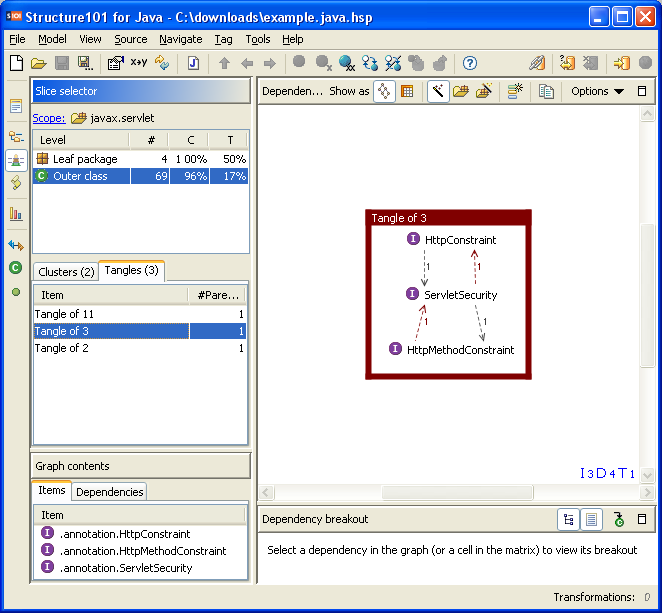Toggle tree view in Dependency breakout
The image size is (662, 613).
tap(568, 519)
